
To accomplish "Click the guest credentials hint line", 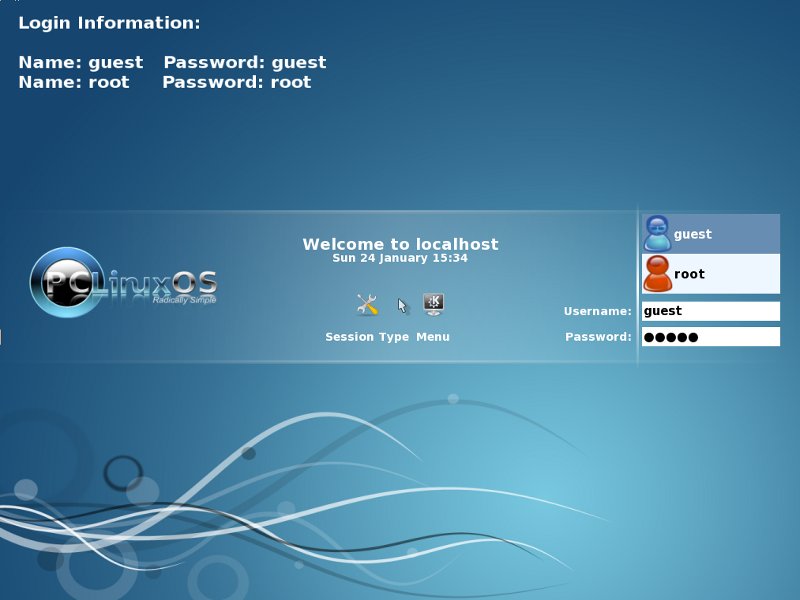I will [x=172, y=63].
